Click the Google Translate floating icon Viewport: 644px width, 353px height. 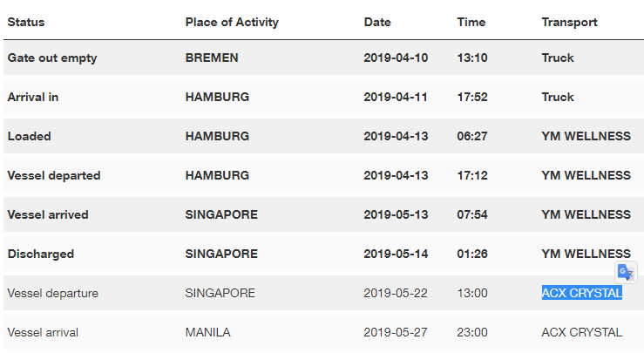click(626, 272)
